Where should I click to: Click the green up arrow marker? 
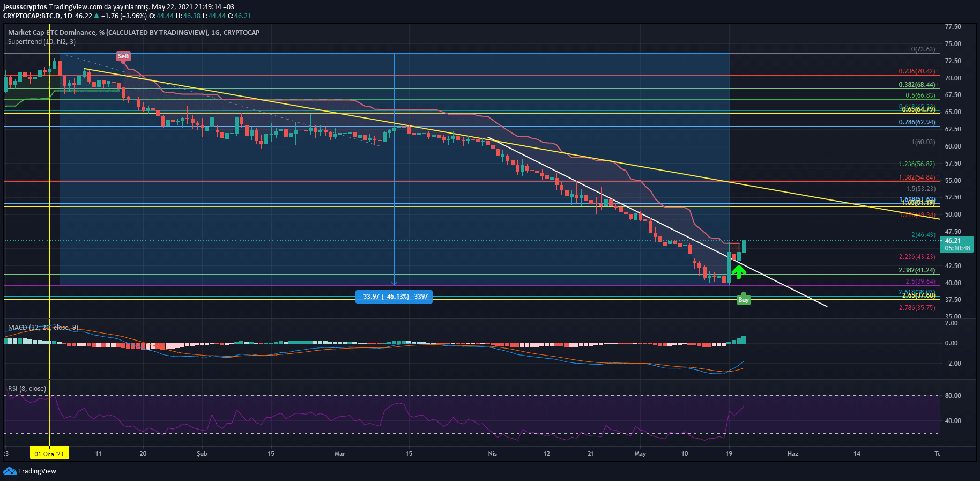point(739,271)
